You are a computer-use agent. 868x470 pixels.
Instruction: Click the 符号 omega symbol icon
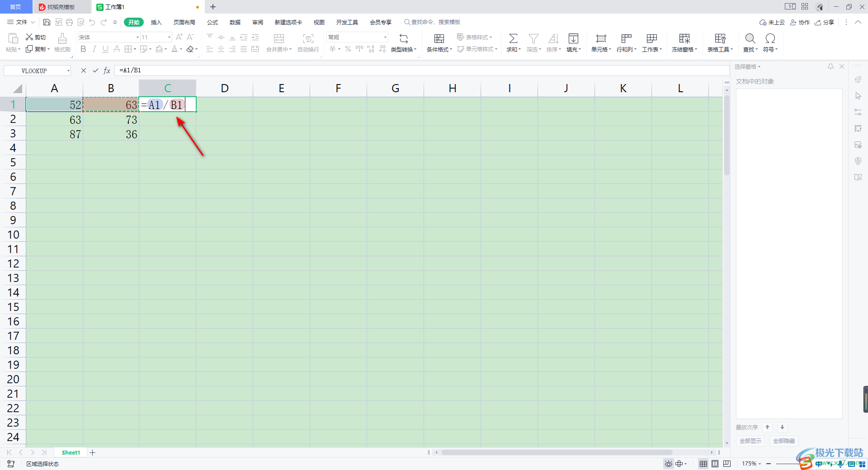pos(770,39)
